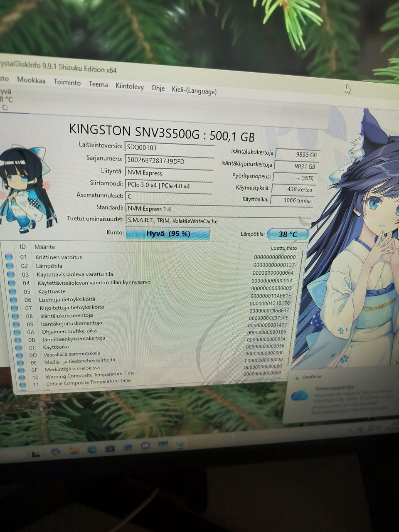Viewport: 399px width, 532px height.
Task: Select status orb for Merkintöjä virhelokissa row
Action: click(21, 370)
